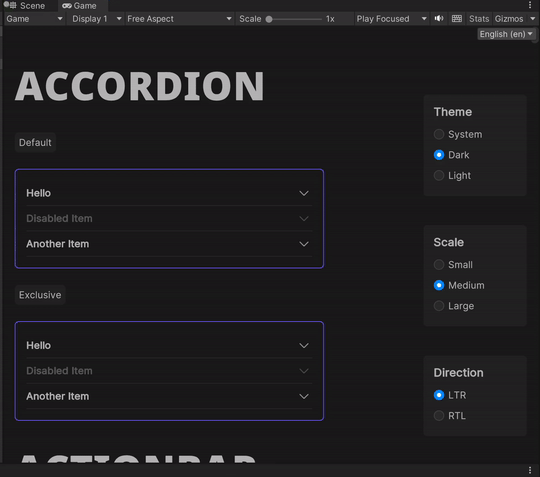This screenshot has width=540, height=477.
Task: Choose the Medium scale option
Action: tap(439, 285)
